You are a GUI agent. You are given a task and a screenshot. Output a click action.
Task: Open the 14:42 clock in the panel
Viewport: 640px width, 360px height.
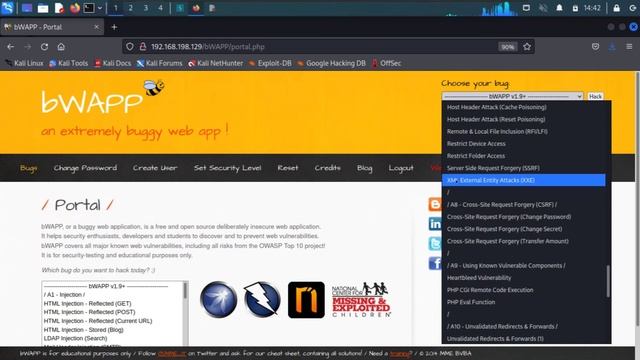(592, 8)
